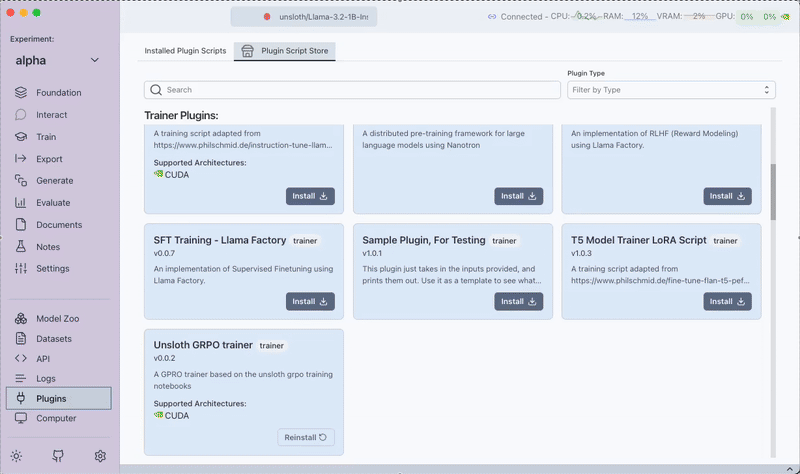
Task: Expand the alpha experiment dropdown
Action: 95,61
